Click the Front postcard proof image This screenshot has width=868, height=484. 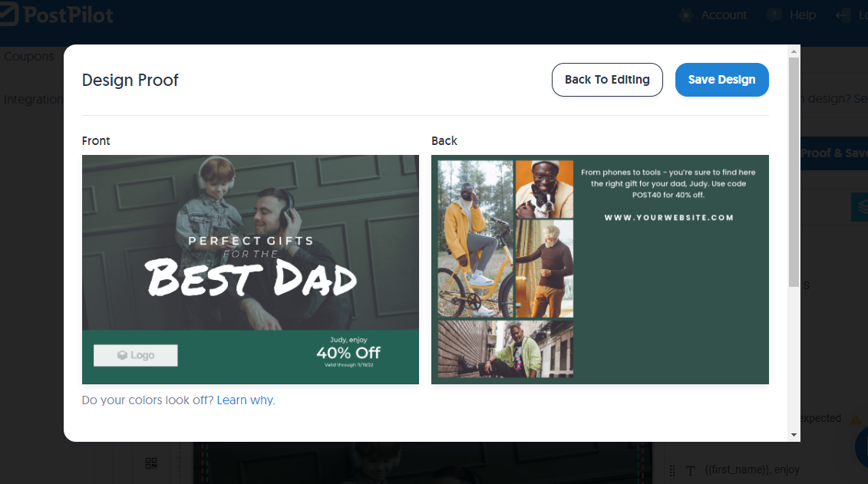tap(250, 269)
